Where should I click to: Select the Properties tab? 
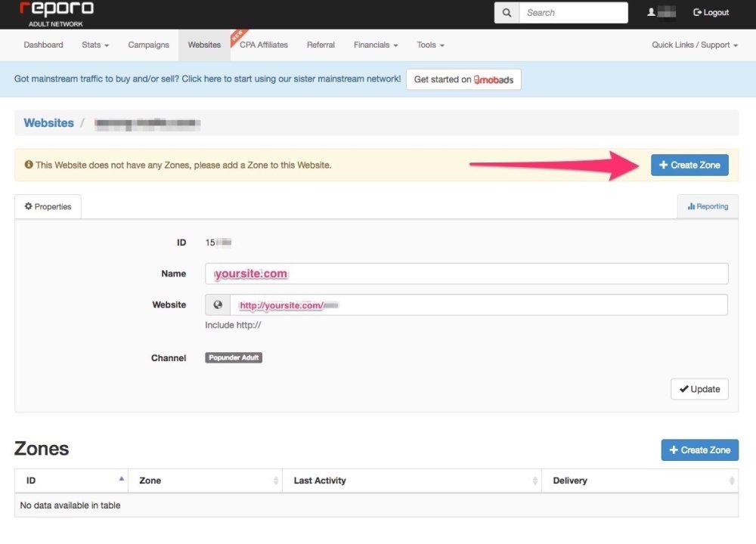(48, 207)
